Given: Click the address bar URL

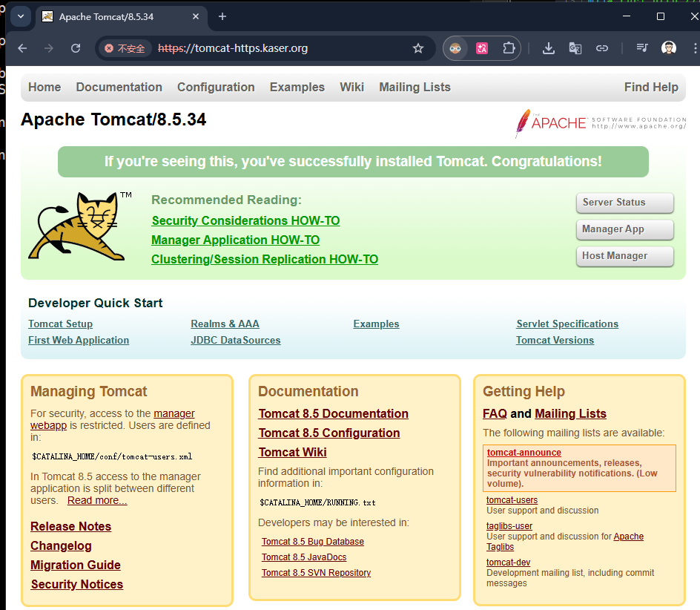Looking at the screenshot, I should pos(233,48).
